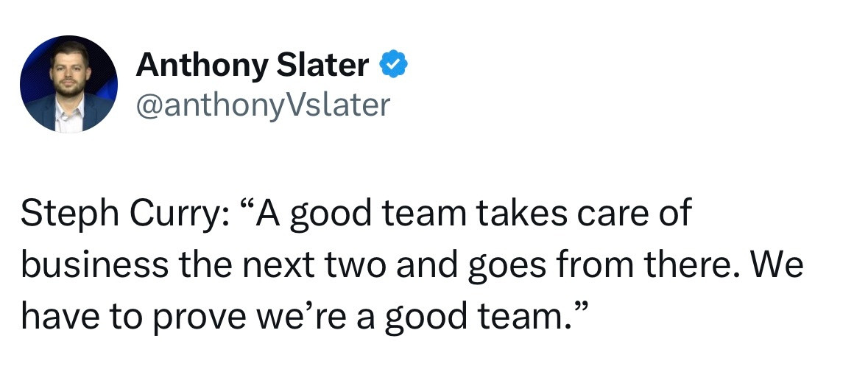The image size is (868, 389).
Task: Click the closing quotation mark of the tweet
Action: (579, 308)
